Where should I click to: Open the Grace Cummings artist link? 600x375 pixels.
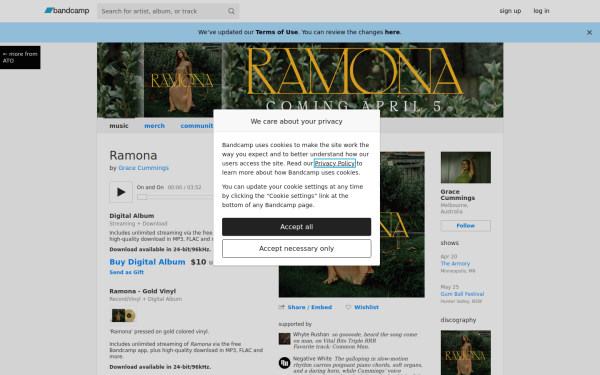(143, 168)
